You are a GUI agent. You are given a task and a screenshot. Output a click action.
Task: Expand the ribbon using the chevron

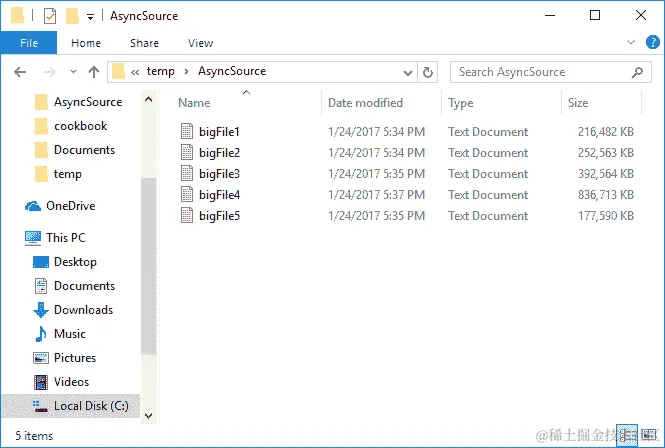(x=631, y=42)
